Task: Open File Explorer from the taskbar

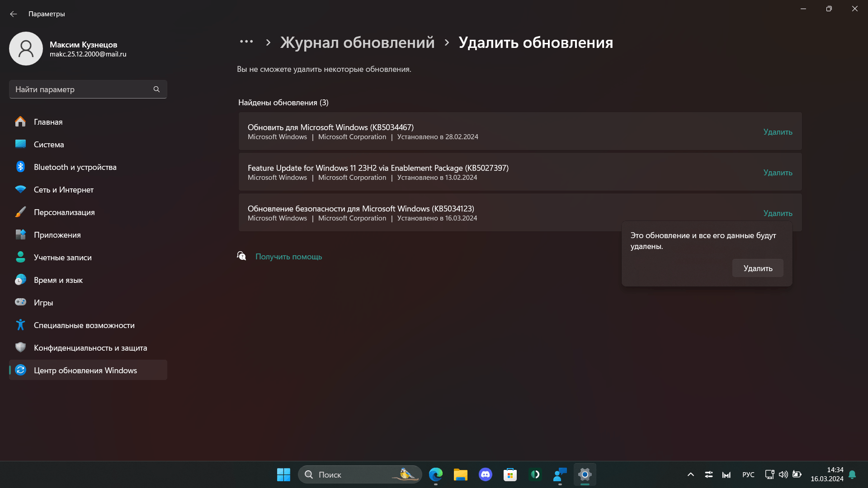Action: pos(461,474)
